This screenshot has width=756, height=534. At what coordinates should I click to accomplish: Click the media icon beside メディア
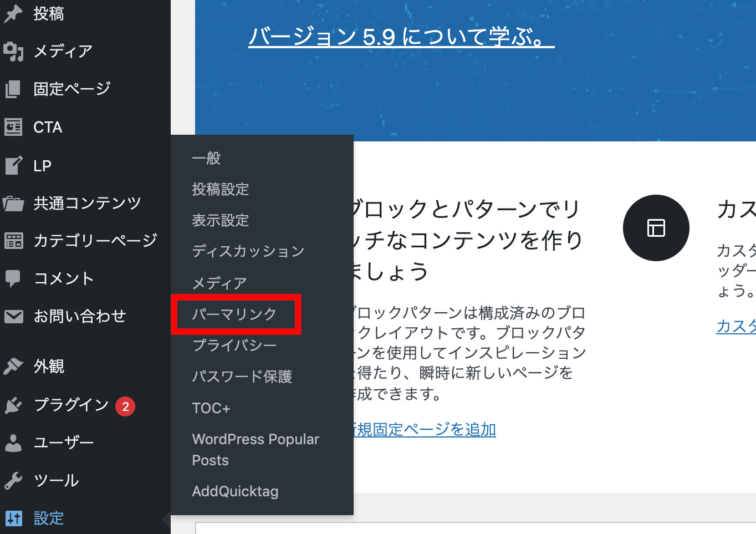tap(13, 52)
